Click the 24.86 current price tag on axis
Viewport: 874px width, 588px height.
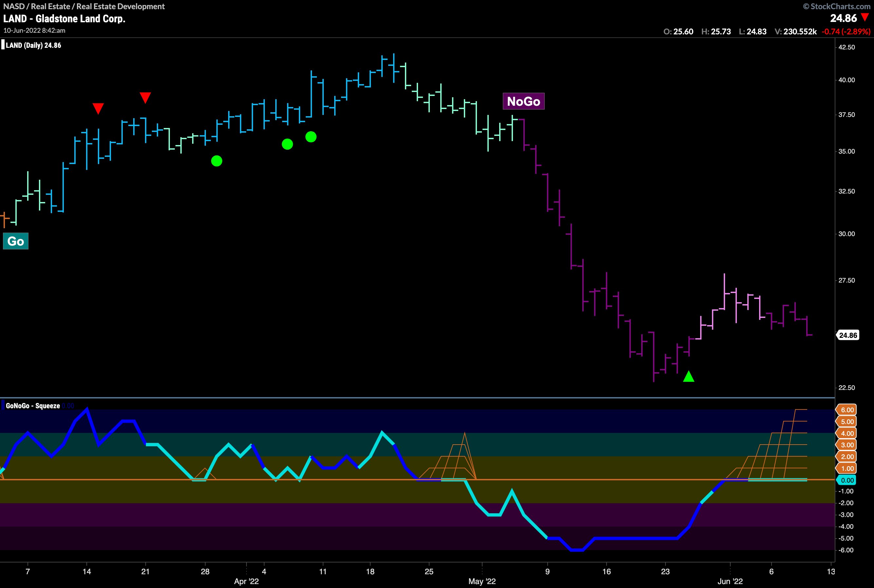[x=848, y=335]
